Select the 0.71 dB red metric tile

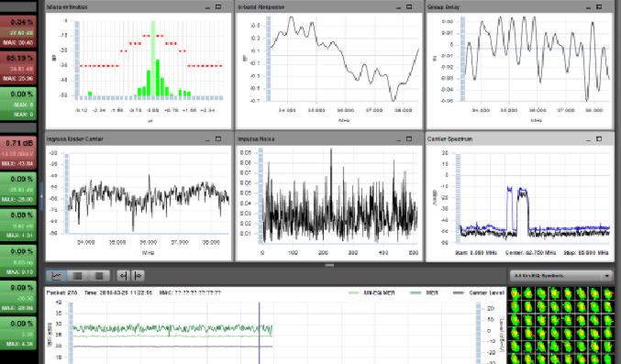[x=18, y=153]
